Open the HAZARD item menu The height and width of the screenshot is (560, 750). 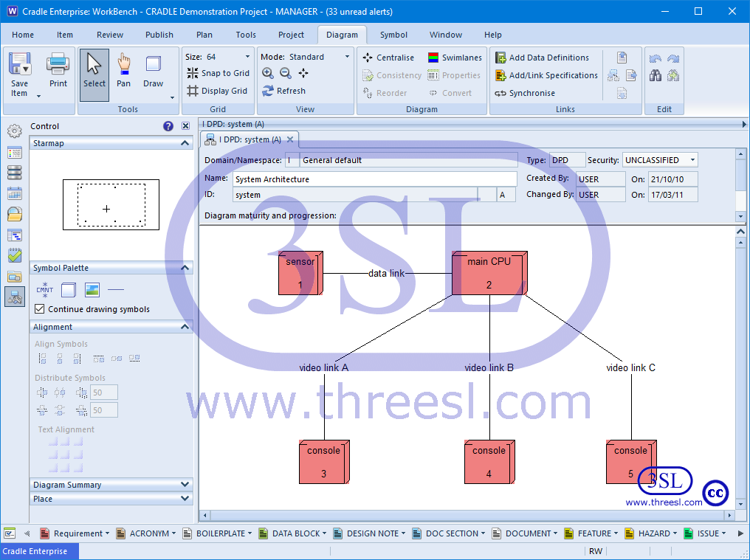(x=651, y=533)
